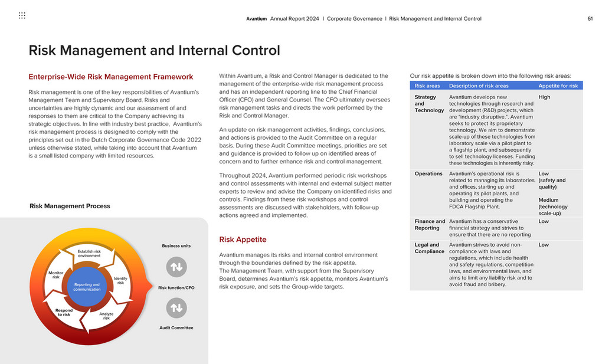Select the Strategy and Technology row label
This screenshot has height=364, width=612.
(429, 103)
